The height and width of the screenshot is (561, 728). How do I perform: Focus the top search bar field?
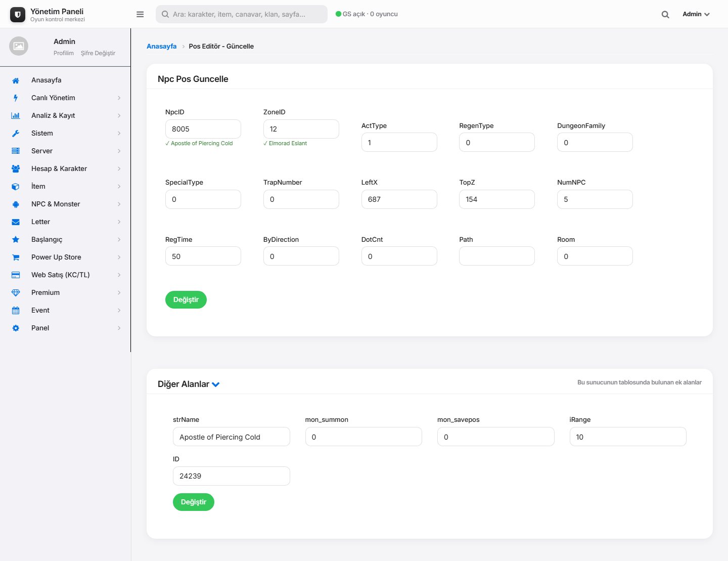242,14
